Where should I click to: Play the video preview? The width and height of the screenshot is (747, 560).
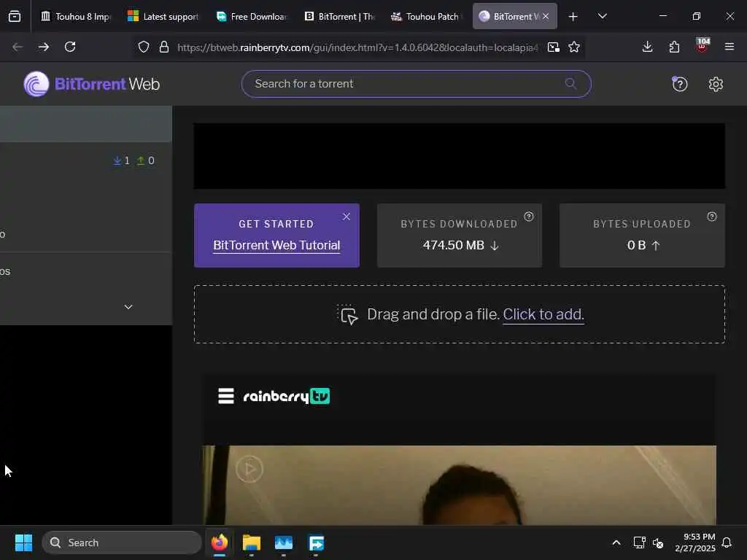249,469
